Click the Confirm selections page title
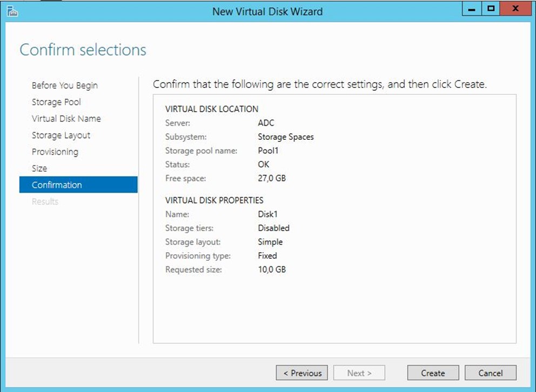The image size is (536, 392). click(x=83, y=50)
